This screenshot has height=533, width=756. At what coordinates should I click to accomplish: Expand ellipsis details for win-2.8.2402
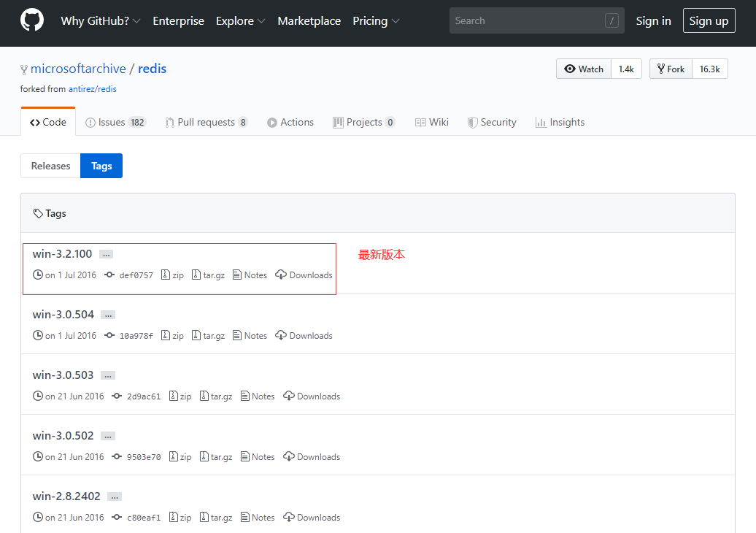115,496
